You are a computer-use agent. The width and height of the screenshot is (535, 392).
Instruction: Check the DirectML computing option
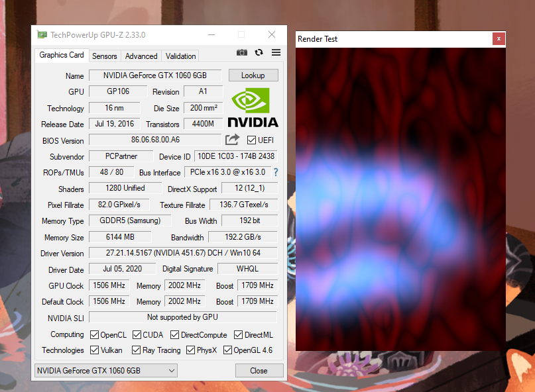[x=239, y=334]
